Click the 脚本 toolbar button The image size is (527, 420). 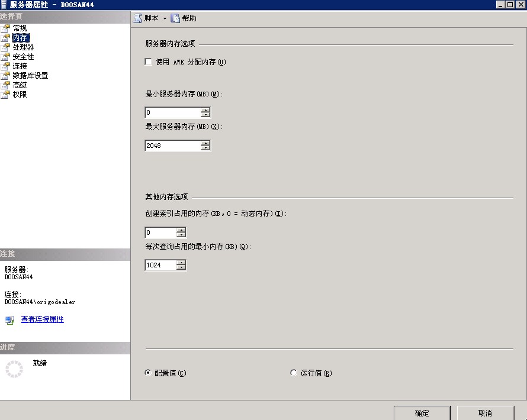point(146,18)
